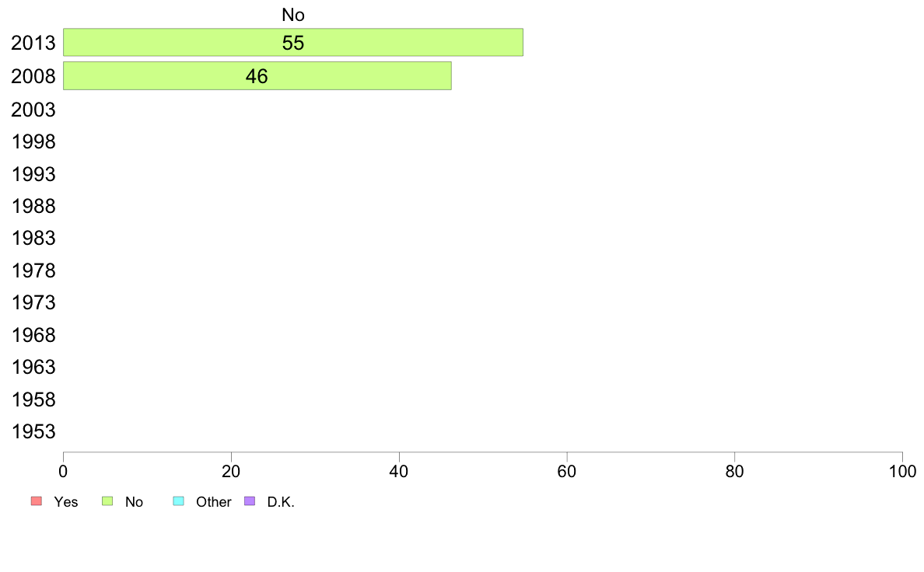Click the 2008 year label
924x572 pixels.
33,77
